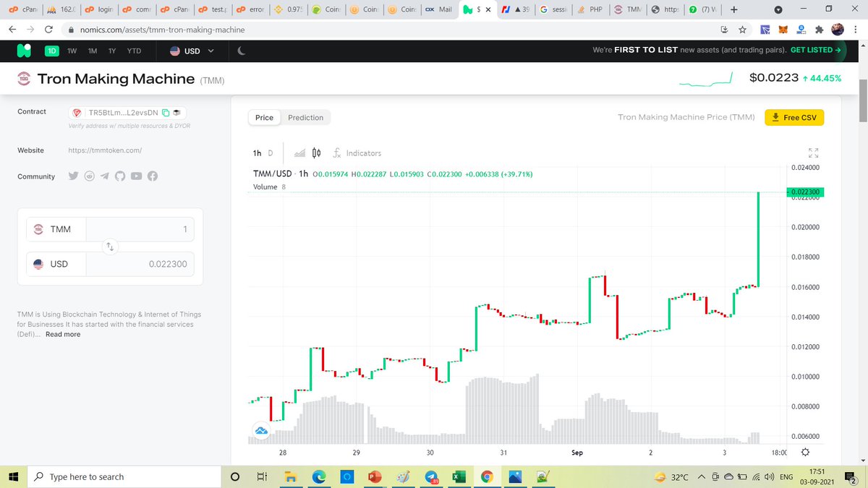The width and height of the screenshot is (868, 488).
Task: Open the YouTube community link
Action: tap(136, 176)
